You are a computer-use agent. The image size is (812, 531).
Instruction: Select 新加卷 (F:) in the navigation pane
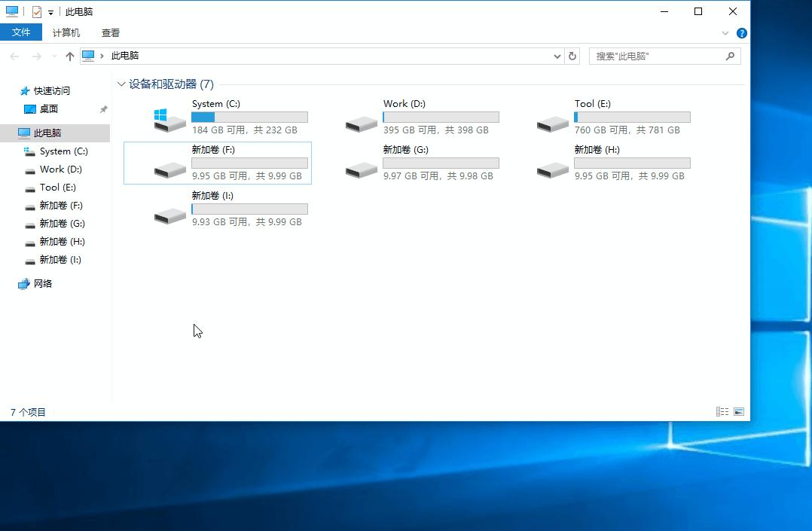tap(61, 206)
